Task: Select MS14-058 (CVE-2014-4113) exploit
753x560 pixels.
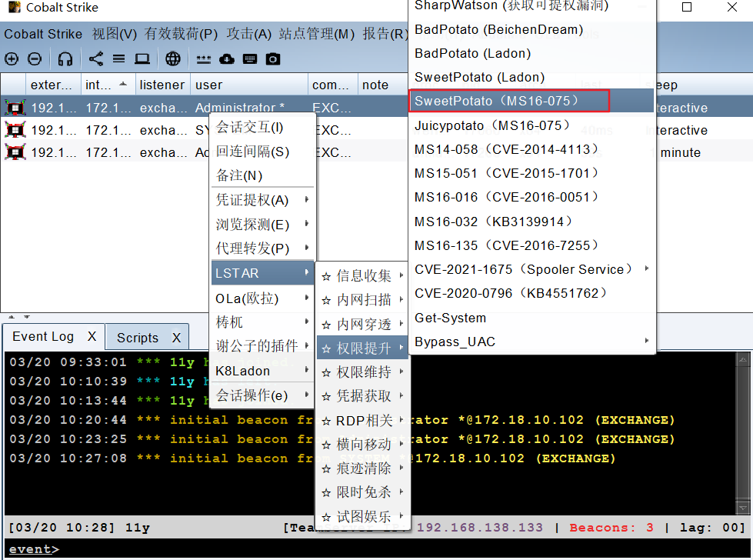Action: pos(532,149)
